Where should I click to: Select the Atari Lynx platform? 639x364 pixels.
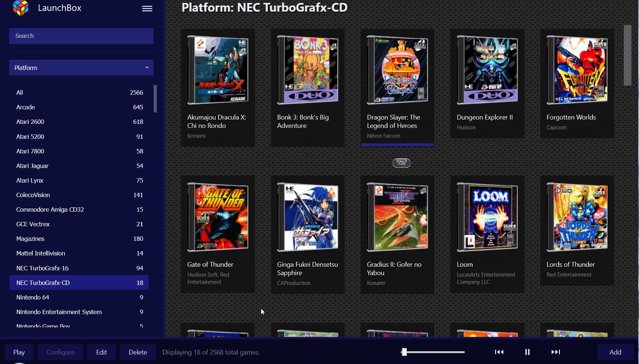tap(79, 180)
